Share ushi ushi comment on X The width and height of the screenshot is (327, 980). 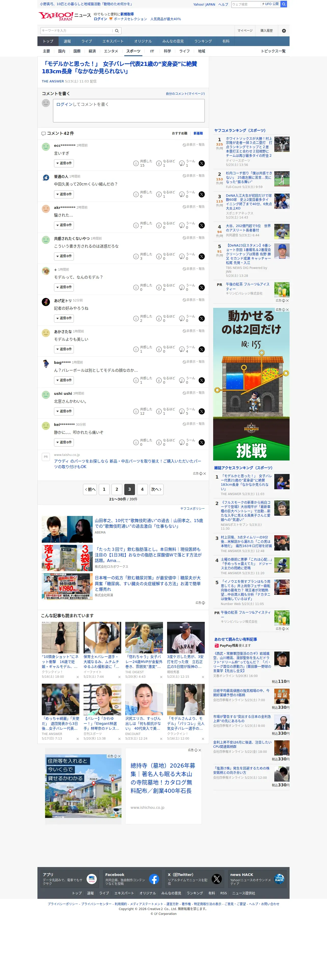202,411
